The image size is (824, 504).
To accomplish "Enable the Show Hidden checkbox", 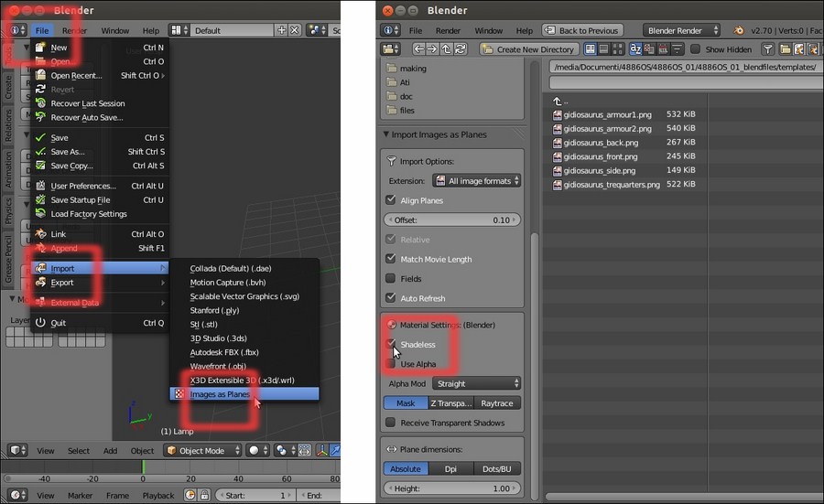I will point(695,48).
